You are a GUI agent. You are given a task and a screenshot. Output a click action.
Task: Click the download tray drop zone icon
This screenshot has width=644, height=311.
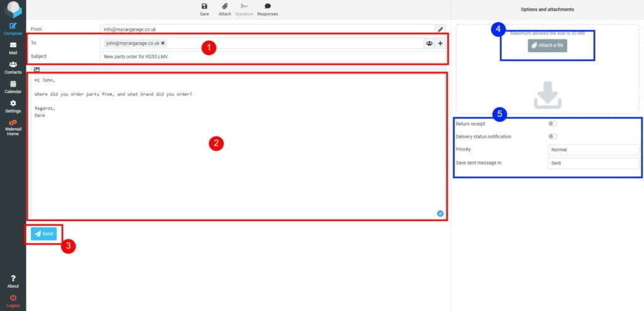(x=548, y=95)
